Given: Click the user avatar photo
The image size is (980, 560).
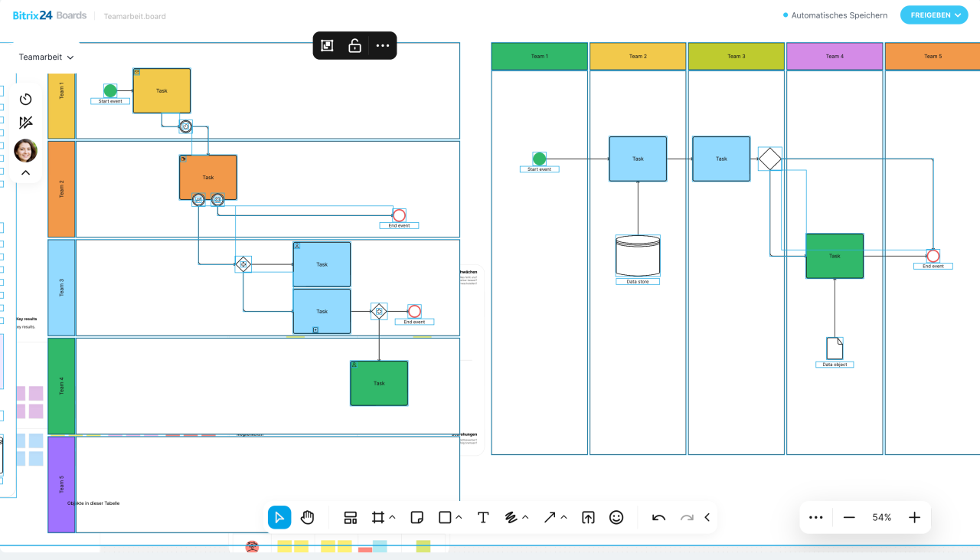Looking at the screenshot, I should click(x=25, y=150).
